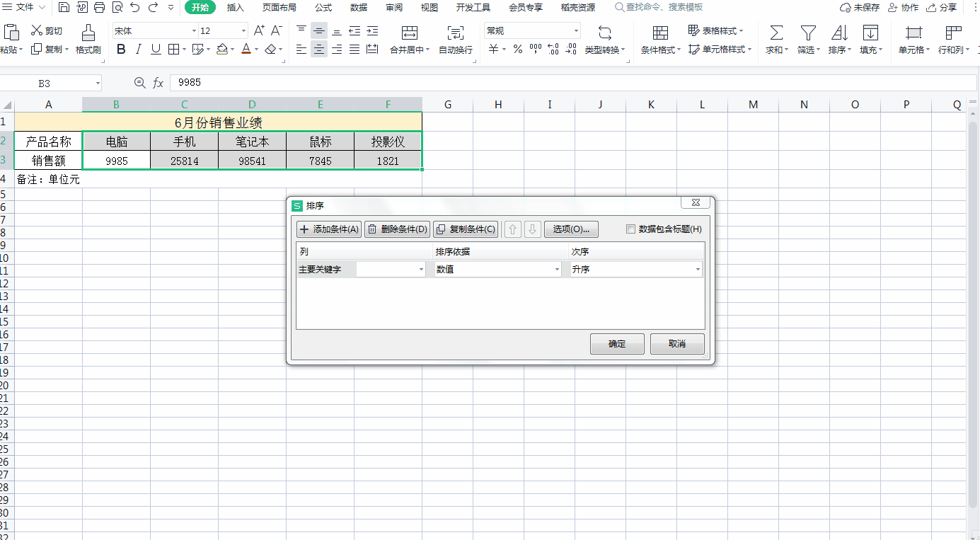Confirm the sort with 确定
Image resolution: width=980 pixels, height=540 pixels.
pyautogui.click(x=617, y=344)
